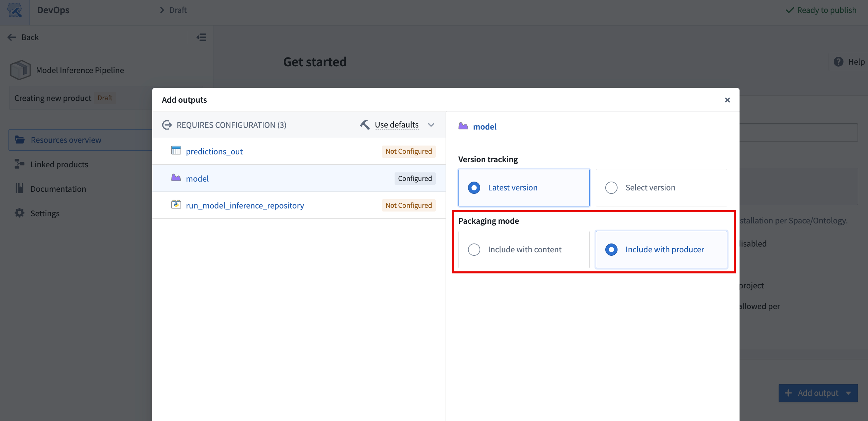Switch to the Linked products section

(x=59, y=164)
